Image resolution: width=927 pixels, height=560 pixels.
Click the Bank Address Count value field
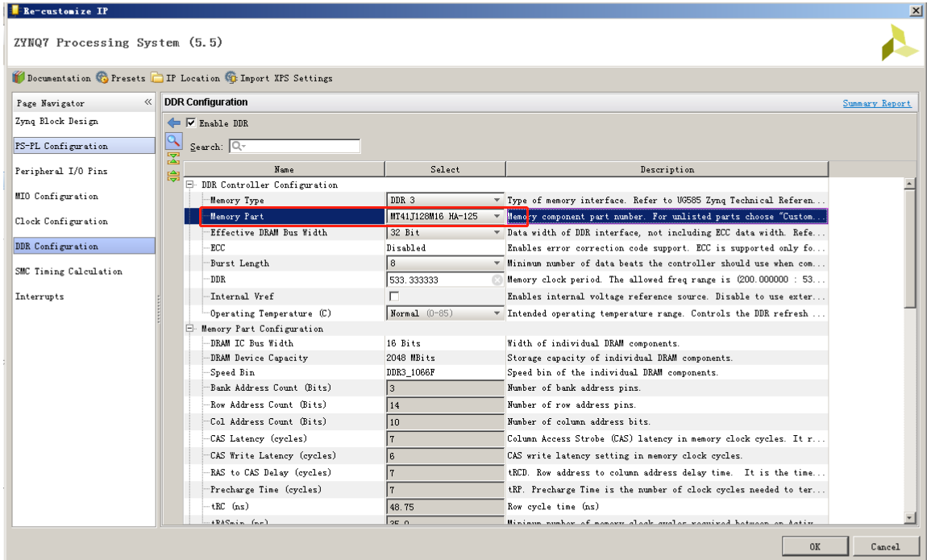tap(445, 388)
